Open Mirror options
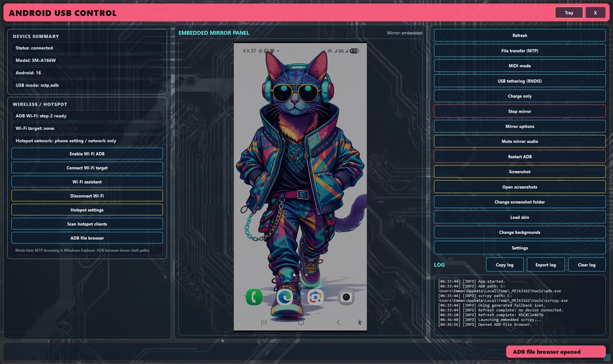This screenshot has height=364, width=613. tap(519, 126)
